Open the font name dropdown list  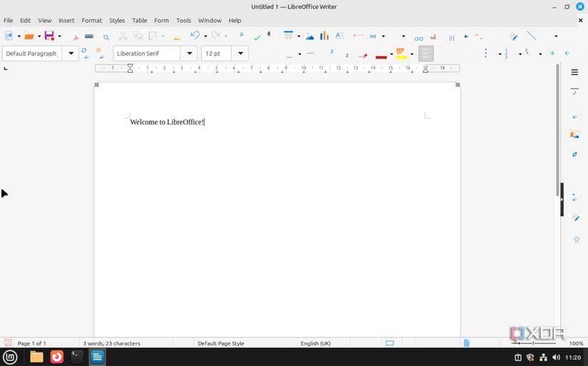coord(190,53)
